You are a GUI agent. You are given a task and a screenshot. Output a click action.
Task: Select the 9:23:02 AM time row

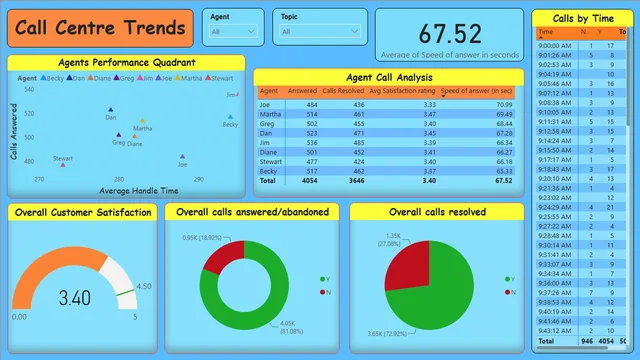[x=581, y=198]
